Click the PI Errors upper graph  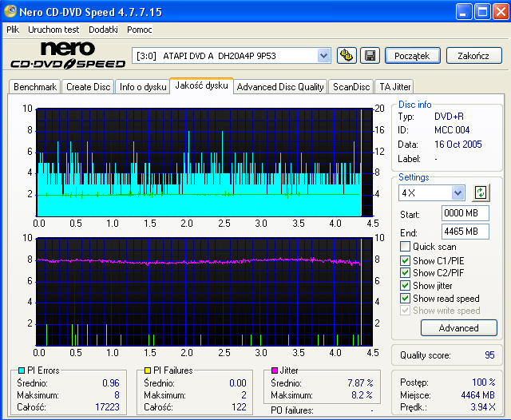204,162
